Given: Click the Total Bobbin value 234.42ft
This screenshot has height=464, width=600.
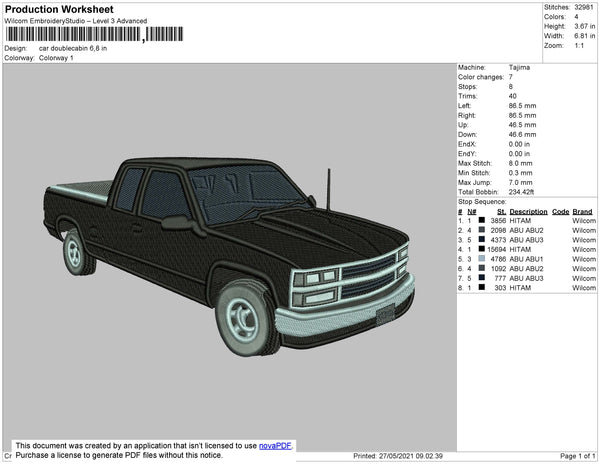Looking at the screenshot, I should pyautogui.click(x=521, y=192).
